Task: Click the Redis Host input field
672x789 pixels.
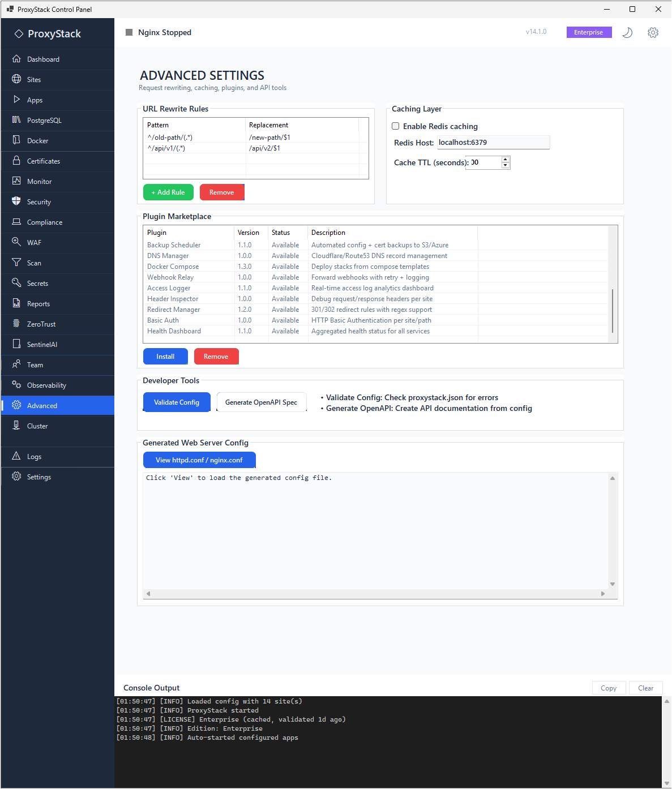Action: [x=493, y=142]
